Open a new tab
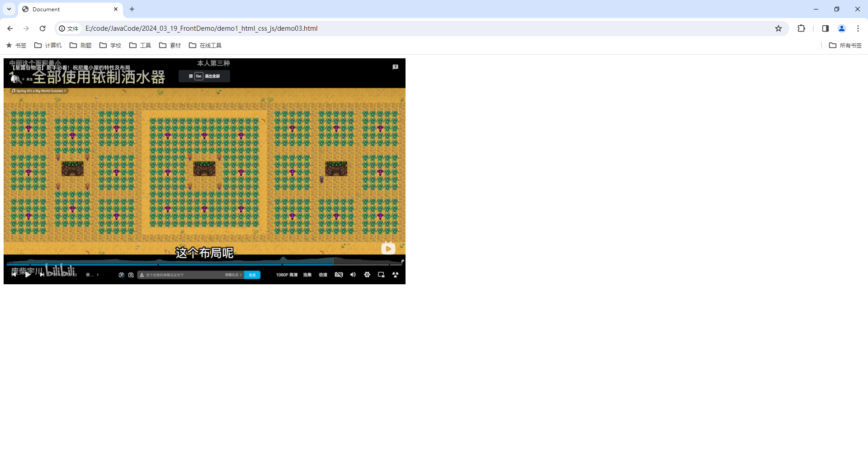Image resolution: width=868 pixels, height=470 pixels. (x=132, y=9)
